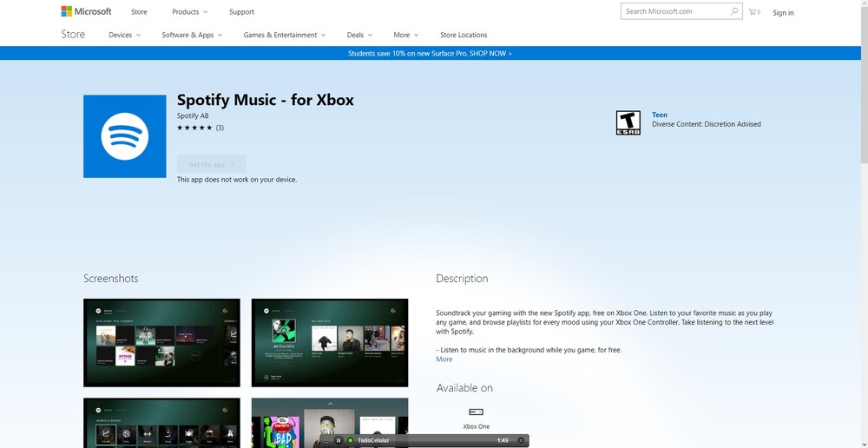
Task: Click the recording timer 1:49
Action: (503, 441)
